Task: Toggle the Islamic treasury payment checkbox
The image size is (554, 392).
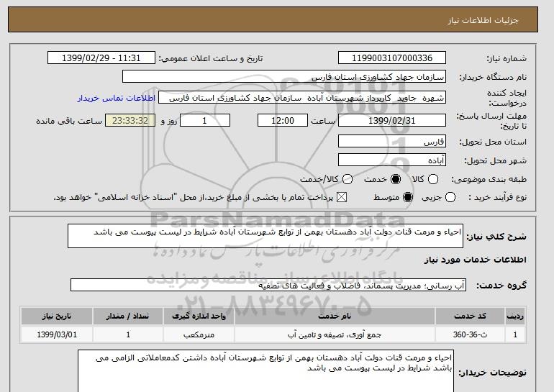Action: coord(341,197)
